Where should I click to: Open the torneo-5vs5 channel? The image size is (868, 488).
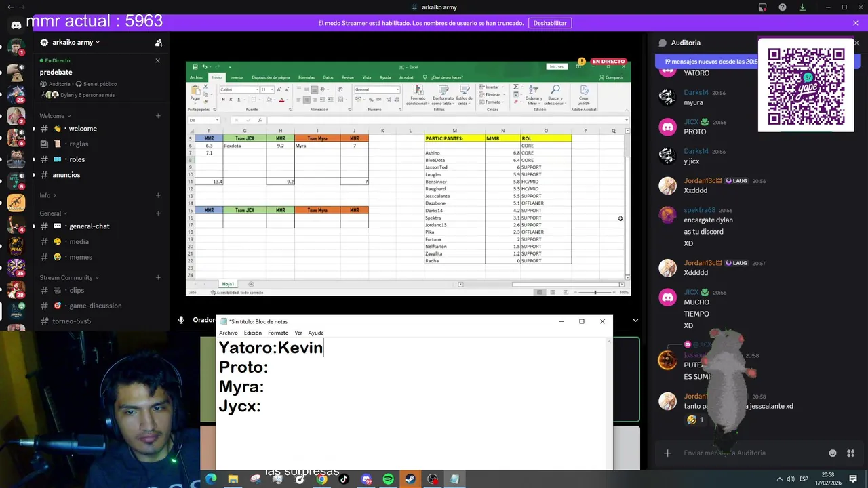coord(71,321)
